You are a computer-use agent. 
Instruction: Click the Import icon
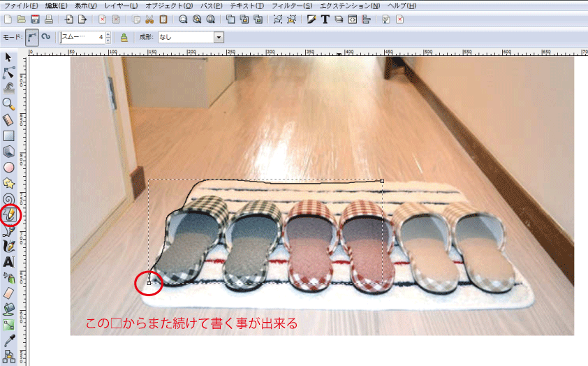pyautogui.click(x=68, y=19)
